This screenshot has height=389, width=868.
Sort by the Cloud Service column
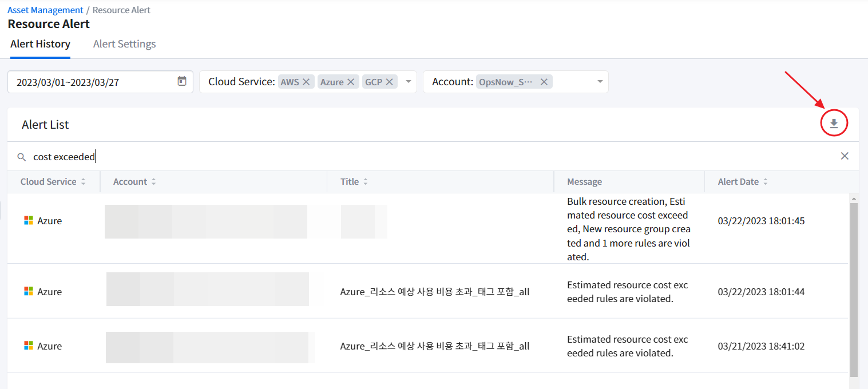click(84, 182)
